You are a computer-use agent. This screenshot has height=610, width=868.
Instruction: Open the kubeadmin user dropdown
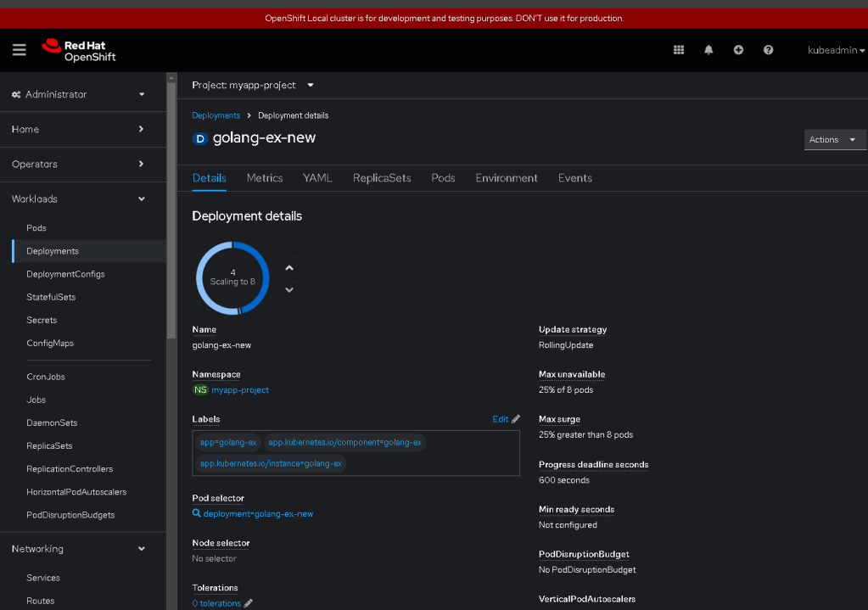pos(836,50)
